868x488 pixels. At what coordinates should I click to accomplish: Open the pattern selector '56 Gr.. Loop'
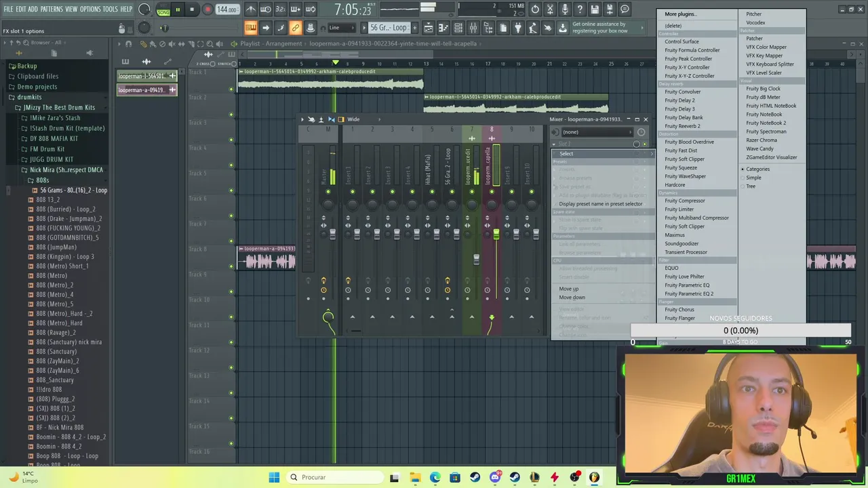[x=389, y=28]
